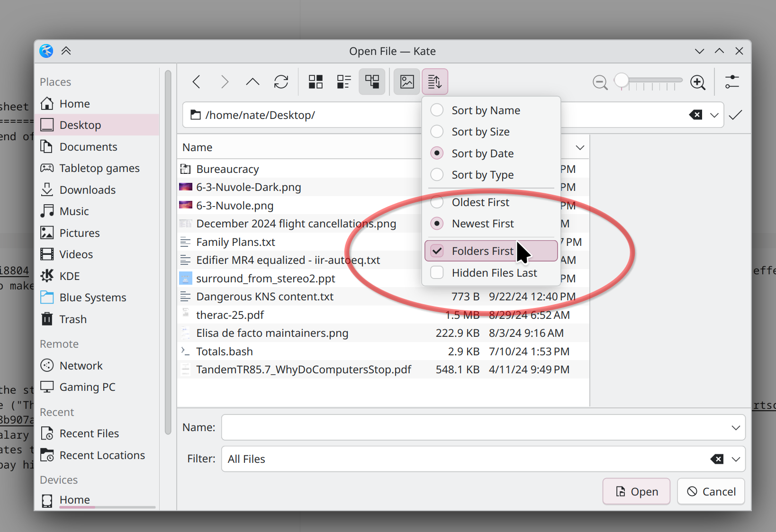
Task: Click the Name column header
Action: tap(299, 147)
